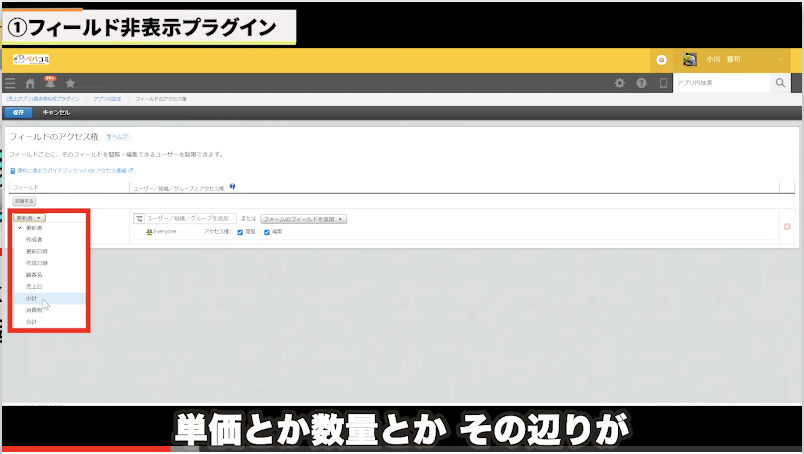The image size is (804, 454).
Task: Open notifications bell with 99+ badge
Action: (x=50, y=83)
